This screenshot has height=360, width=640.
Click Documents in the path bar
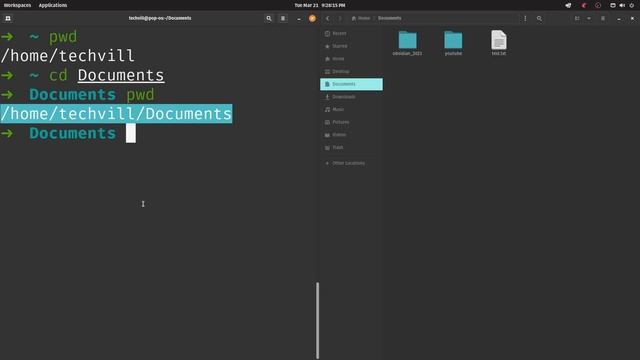389,18
